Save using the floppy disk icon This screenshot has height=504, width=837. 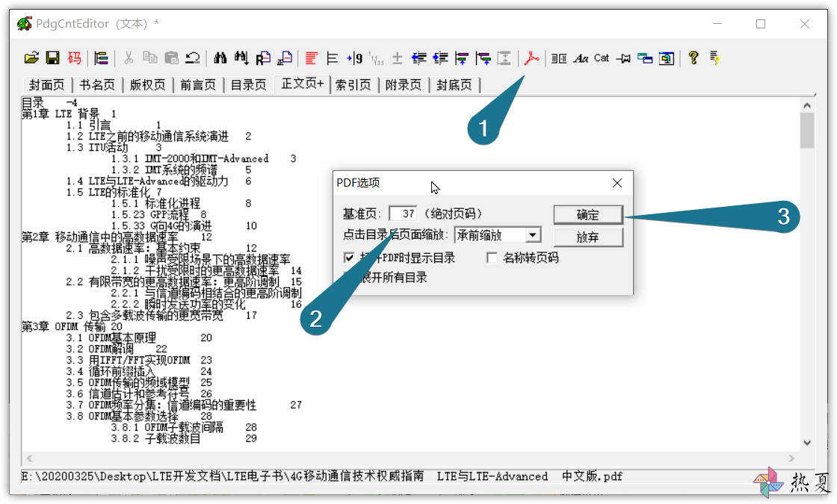pyautogui.click(x=53, y=57)
